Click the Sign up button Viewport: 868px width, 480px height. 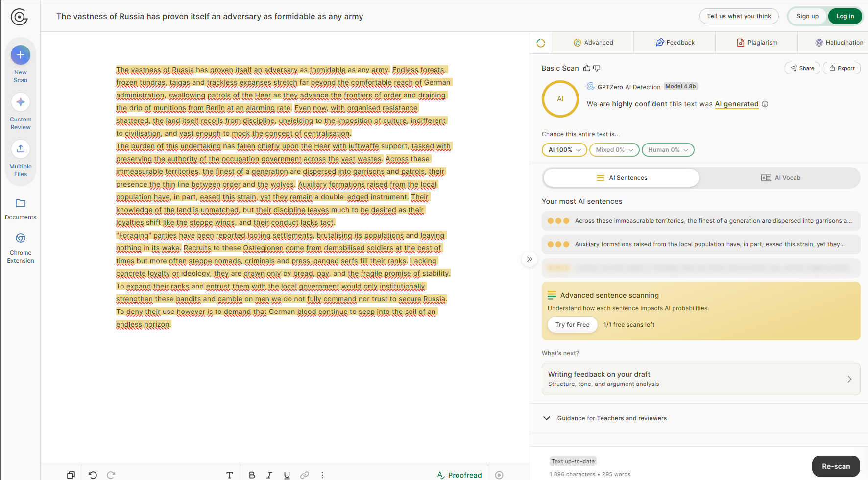click(807, 16)
